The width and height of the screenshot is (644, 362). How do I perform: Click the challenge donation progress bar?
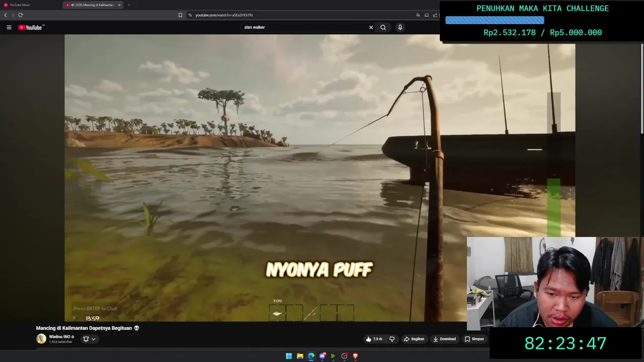pos(495,20)
